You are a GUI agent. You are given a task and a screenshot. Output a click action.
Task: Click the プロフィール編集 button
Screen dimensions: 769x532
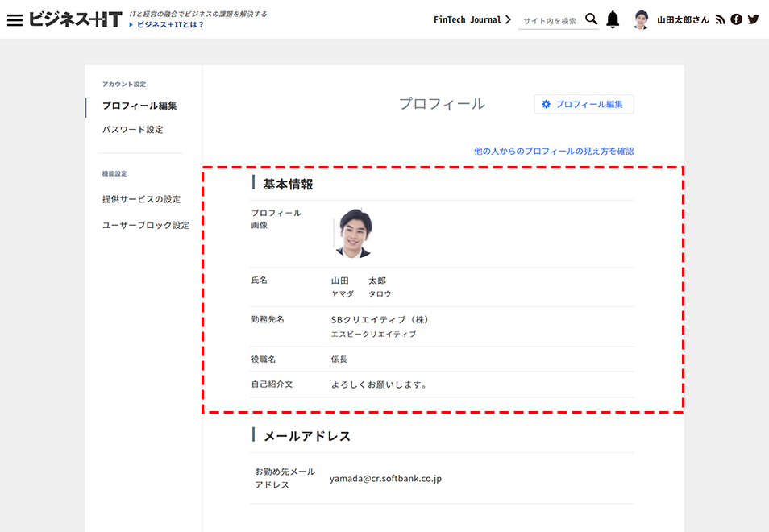[x=584, y=104]
